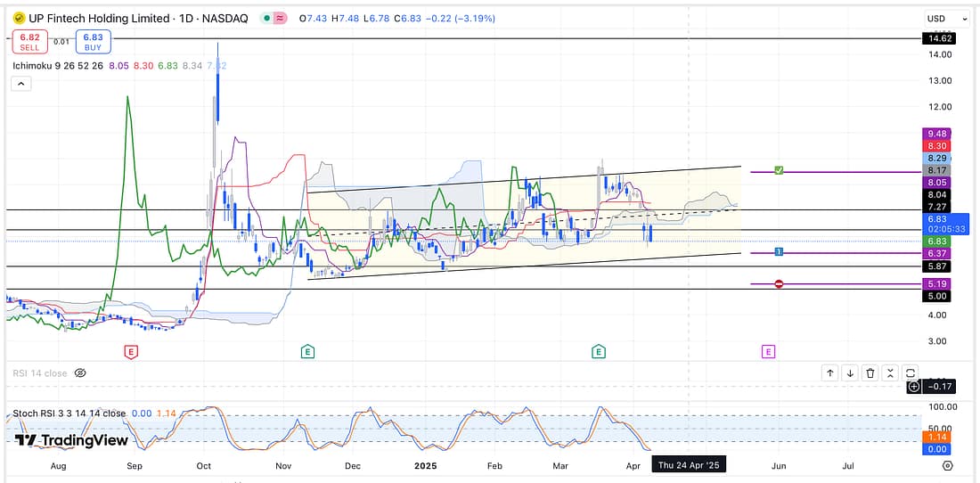Select the Stoch RSI indicator legend
The height and width of the screenshot is (483, 980).
point(37,413)
